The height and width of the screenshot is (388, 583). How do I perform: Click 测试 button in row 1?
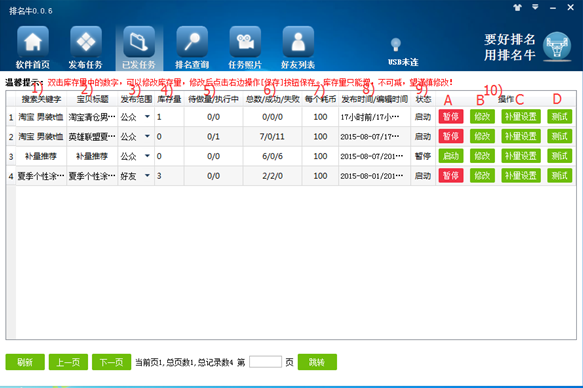pyautogui.click(x=560, y=116)
